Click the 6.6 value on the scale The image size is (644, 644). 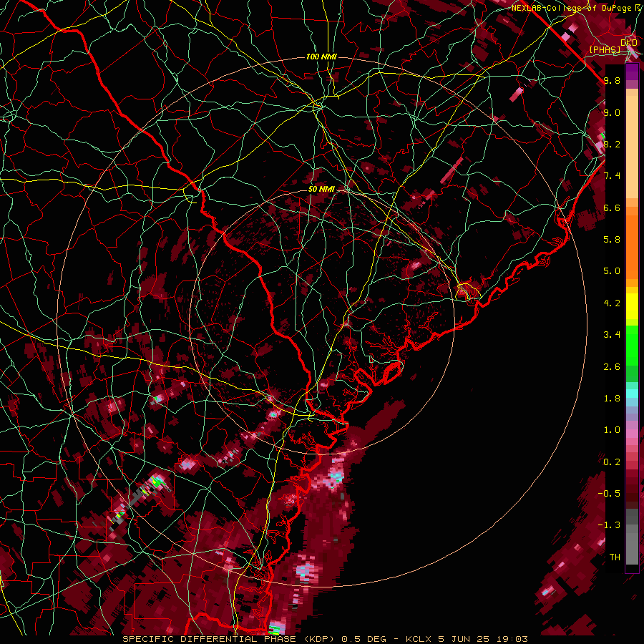(612, 208)
